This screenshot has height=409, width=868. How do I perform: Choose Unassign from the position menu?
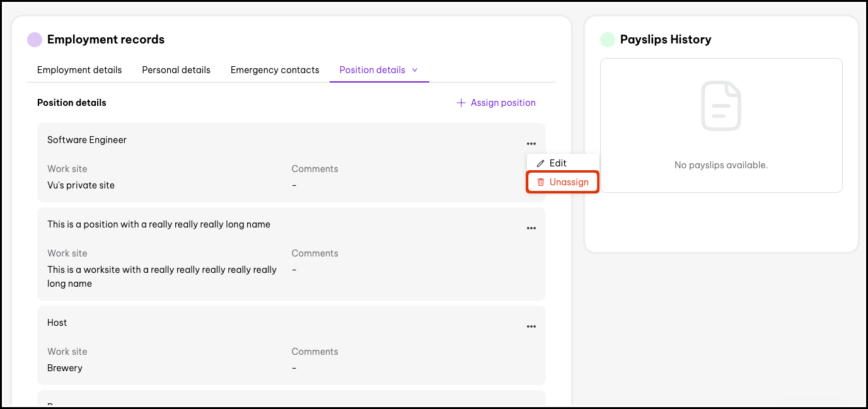click(x=569, y=182)
